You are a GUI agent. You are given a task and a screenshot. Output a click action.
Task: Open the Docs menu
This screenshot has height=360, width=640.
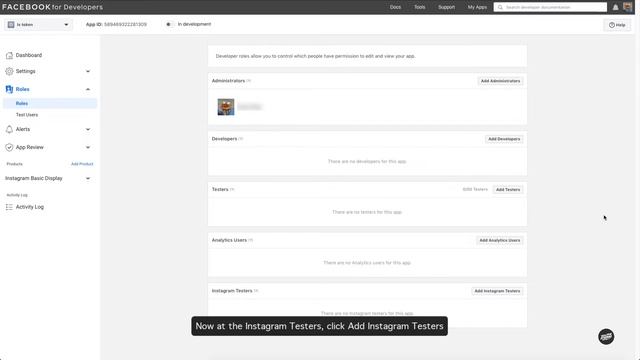pyautogui.click(x=395, y=7)
